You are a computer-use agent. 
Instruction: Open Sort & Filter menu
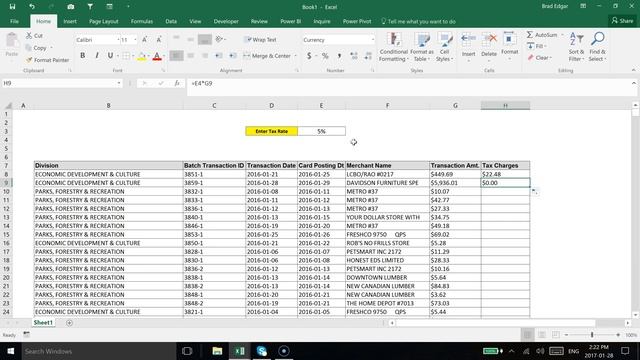576,47
